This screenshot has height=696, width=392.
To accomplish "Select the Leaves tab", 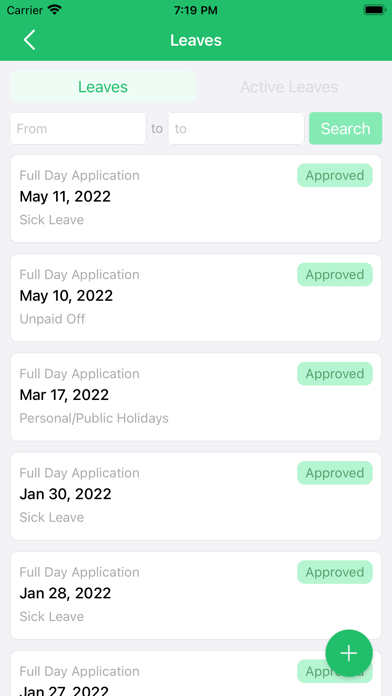I will (x=103, y=87).
